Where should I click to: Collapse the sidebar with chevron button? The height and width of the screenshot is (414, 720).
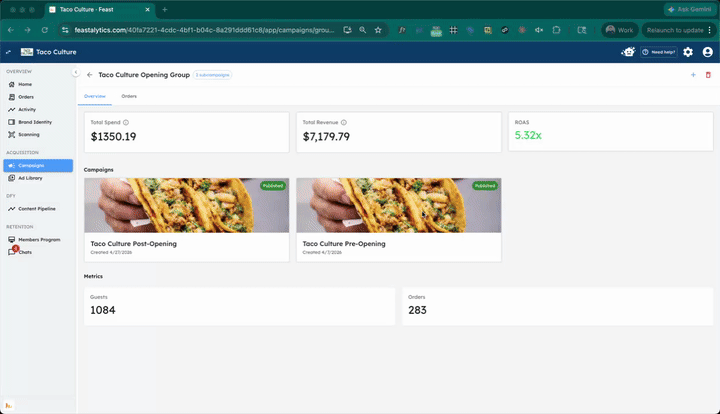(76, 73)
